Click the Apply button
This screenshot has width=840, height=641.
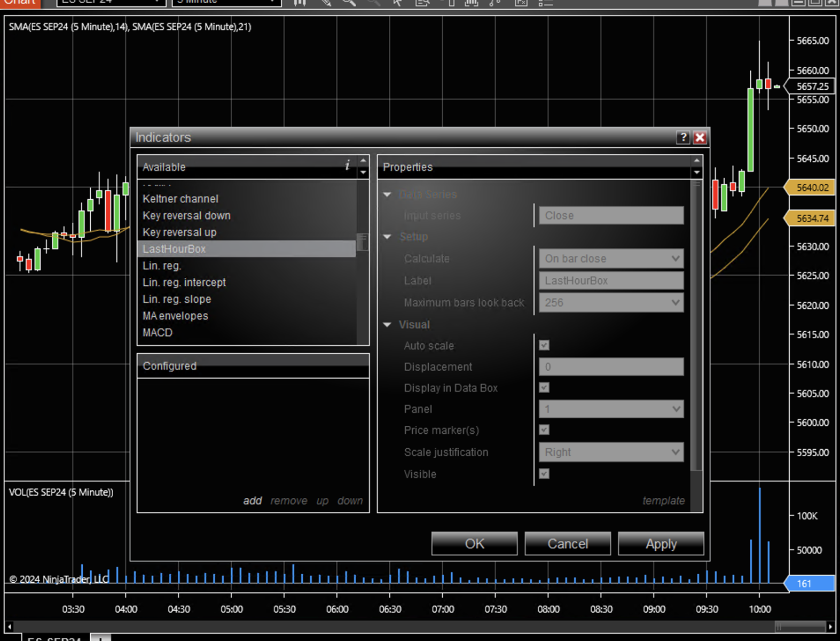click(661, 544)
